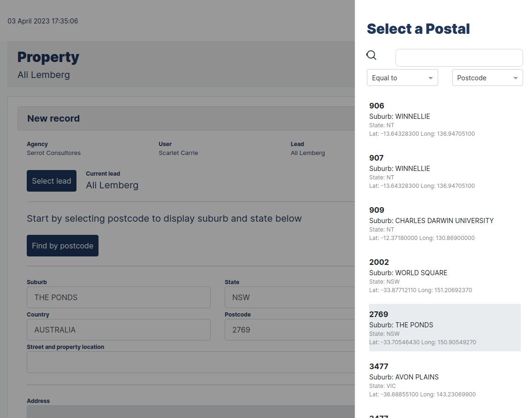Select postal entry 906 for WINNELLIE
The image size is (532, 418).
click(422, 119)
